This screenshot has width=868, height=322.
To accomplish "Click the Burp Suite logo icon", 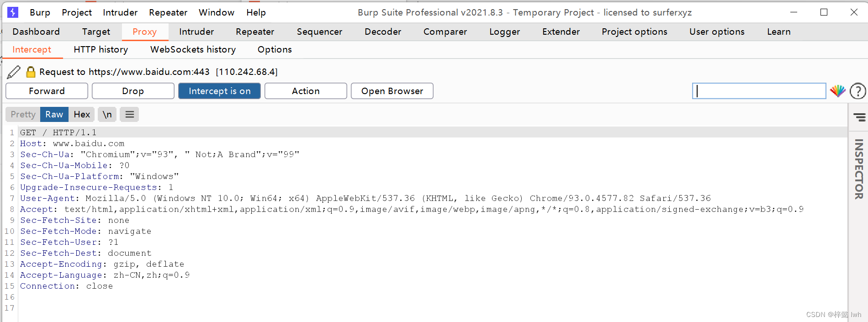I will [13, 12].
